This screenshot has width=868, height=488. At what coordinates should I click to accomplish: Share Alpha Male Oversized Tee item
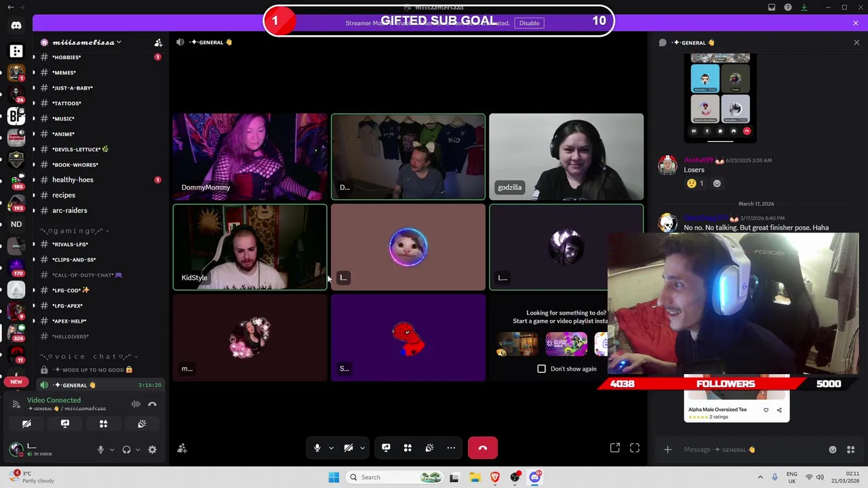click(x=779, y=409)
